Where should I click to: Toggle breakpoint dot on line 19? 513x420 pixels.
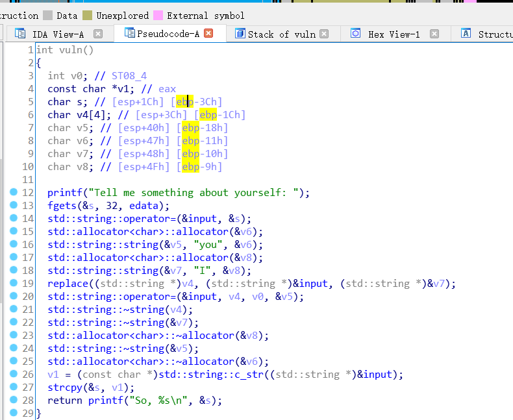(x=14, y=283)
